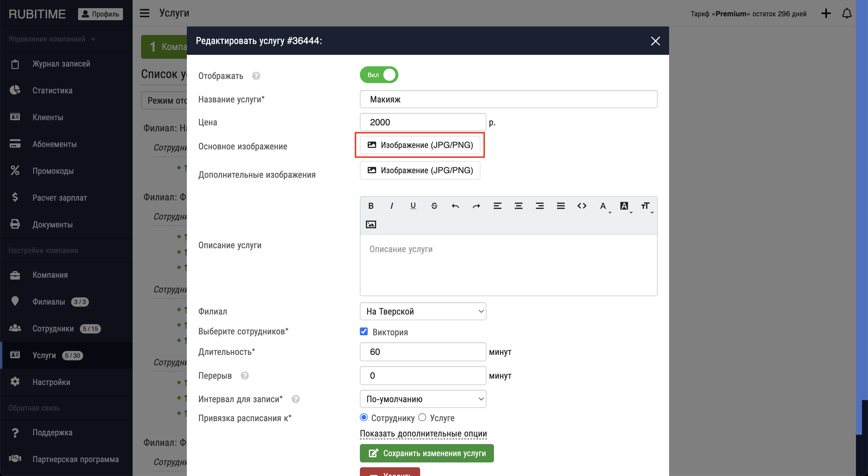Open the Филиал dropdown На Тверской
The width and height of the screenshot is (868, 476).
pos(423,311)
